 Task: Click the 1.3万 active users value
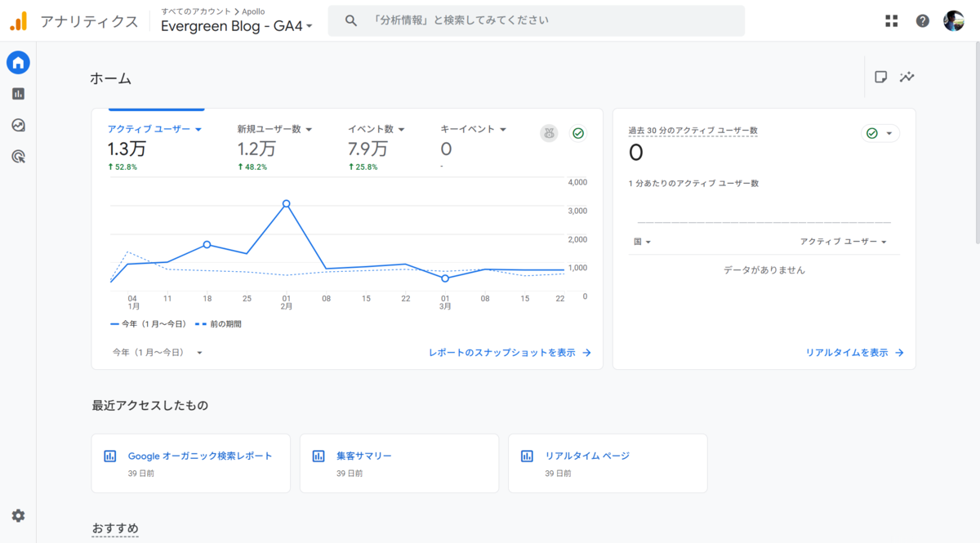point(127,149)
